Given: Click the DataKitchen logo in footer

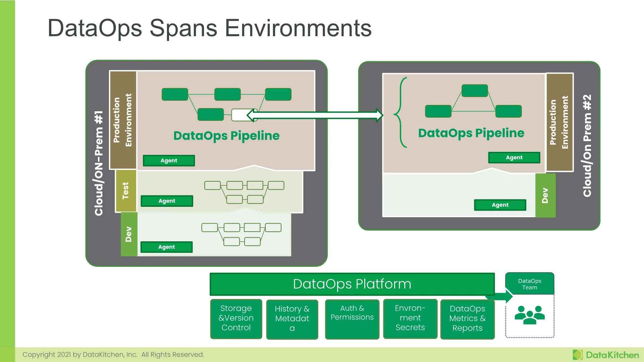Looking at the screenshot, I should (x=606, y=355).
